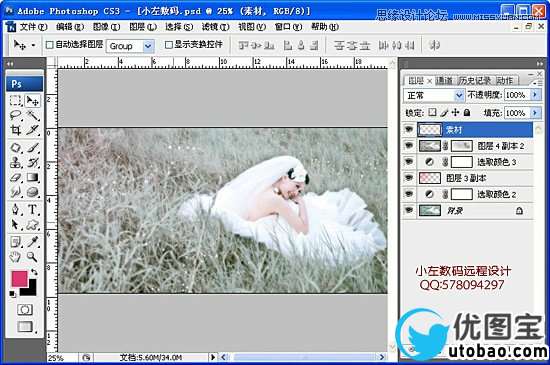Image resolution: width=550 pixels, height=365 pixels.
Task: Select the Notes tool
Action: [x=15, y=242]
